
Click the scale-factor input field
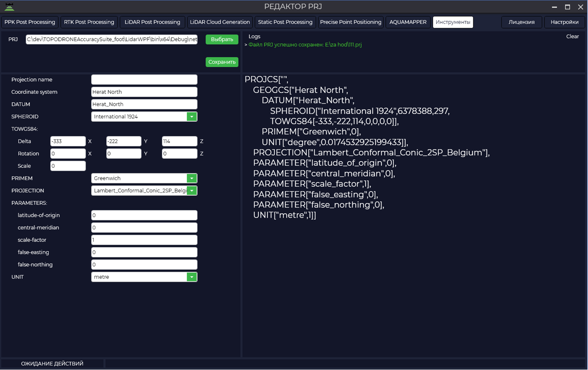(144, 240)
